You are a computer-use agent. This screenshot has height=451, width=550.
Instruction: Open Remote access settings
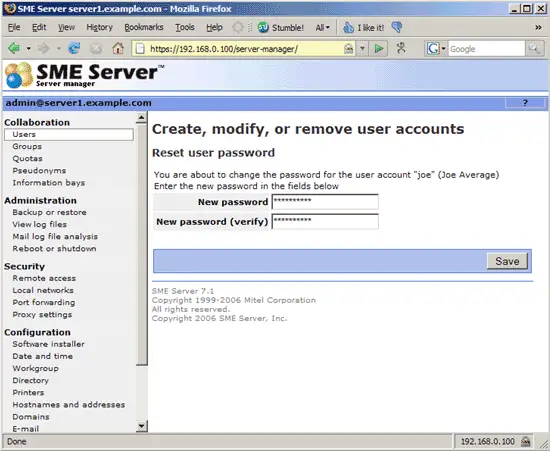(44, 278)
